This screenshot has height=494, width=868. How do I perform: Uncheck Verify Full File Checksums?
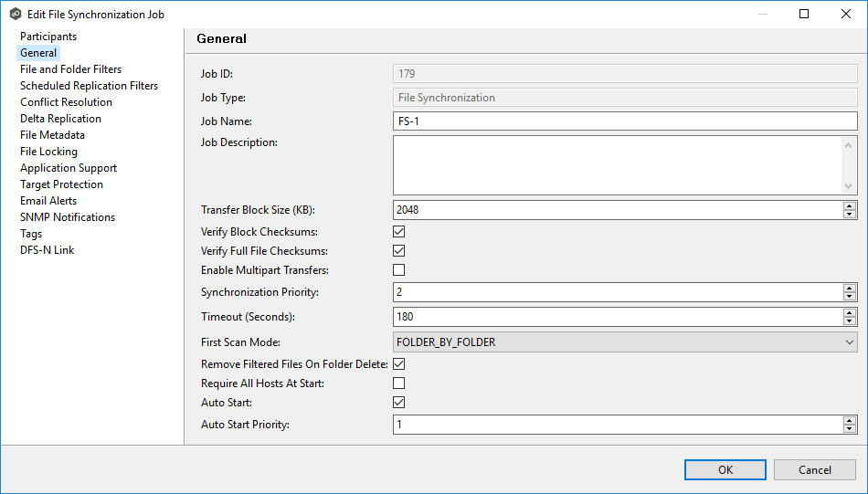tap(398, 251)
